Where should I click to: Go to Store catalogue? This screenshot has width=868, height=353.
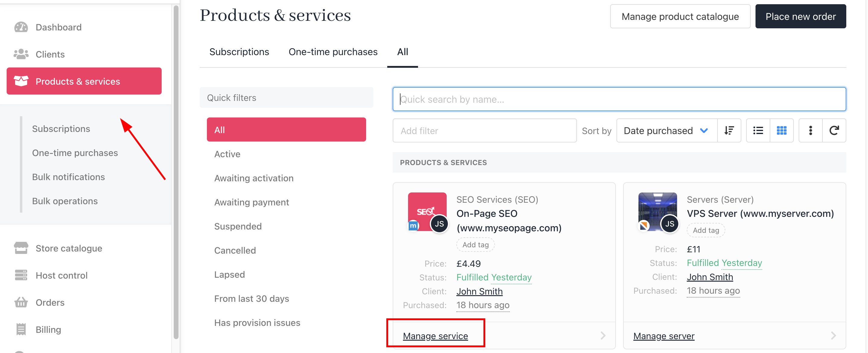click(69, 248)
